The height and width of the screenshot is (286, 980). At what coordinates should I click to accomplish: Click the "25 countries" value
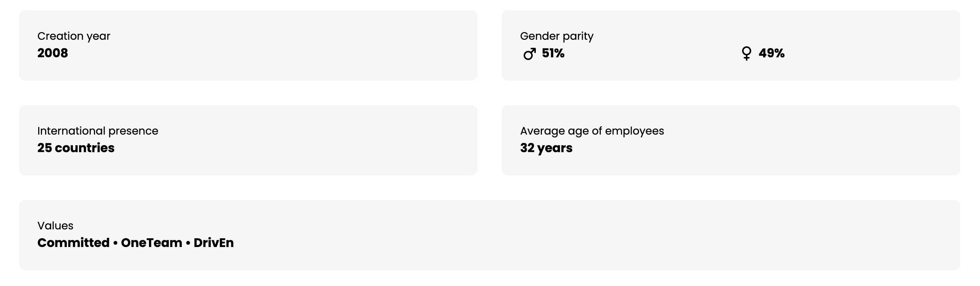pyautogui.click(x=76, y=148)
